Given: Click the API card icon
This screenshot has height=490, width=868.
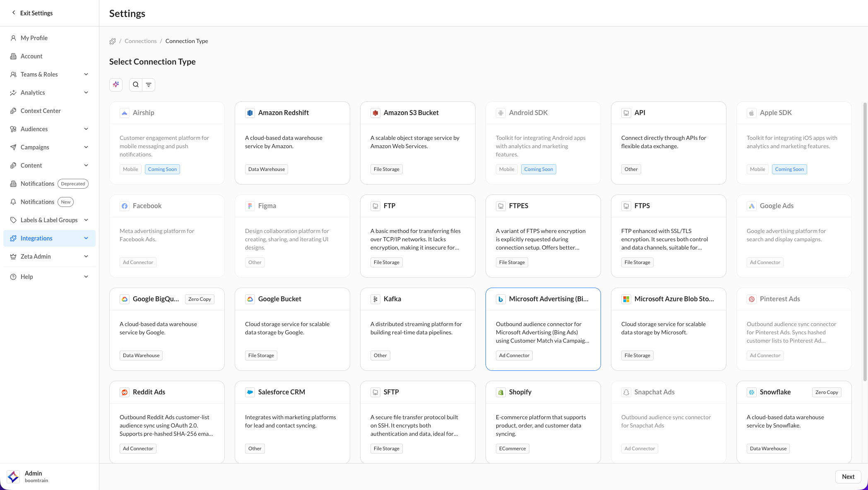Looking at the screenshot, I should 626,113.
